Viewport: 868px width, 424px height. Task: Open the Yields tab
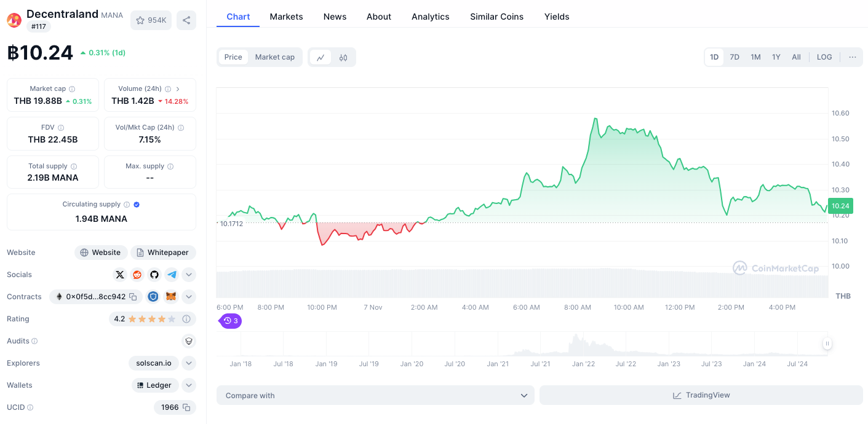[x=557, y=17]
